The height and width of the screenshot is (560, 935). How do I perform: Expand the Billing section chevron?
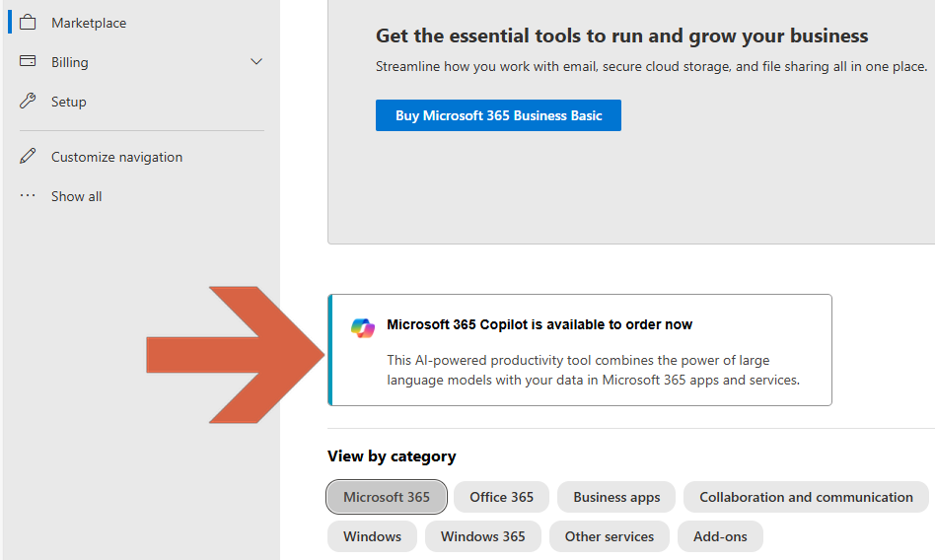coord(256,62)
